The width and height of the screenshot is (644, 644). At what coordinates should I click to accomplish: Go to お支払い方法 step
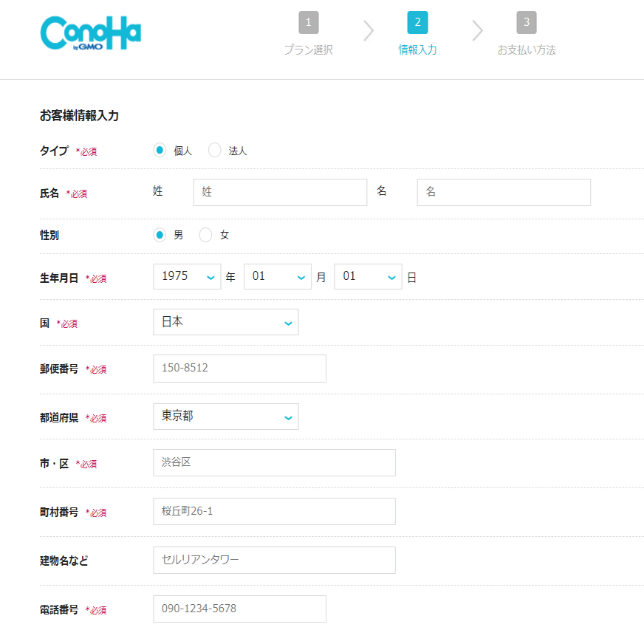pos(527,49)
